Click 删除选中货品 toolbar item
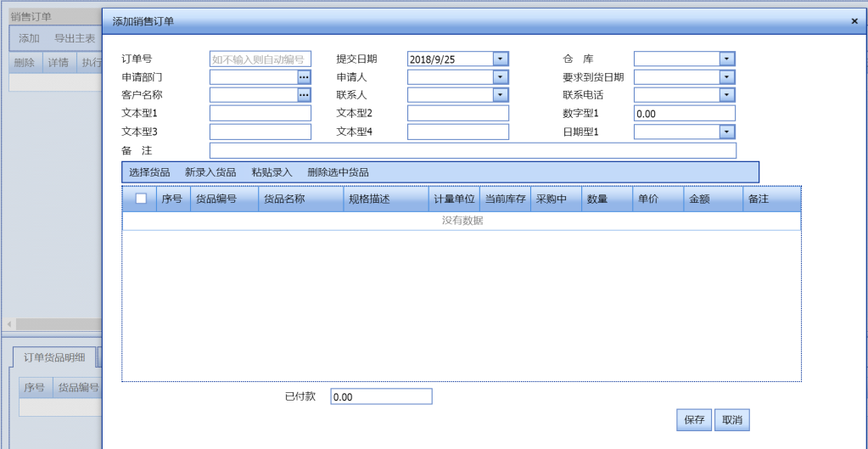Viewport: 868px width, 449px height. (338, 172)
